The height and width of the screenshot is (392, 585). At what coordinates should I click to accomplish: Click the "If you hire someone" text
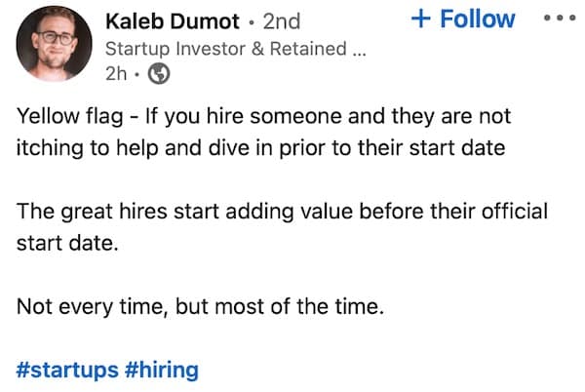[226, 117]
